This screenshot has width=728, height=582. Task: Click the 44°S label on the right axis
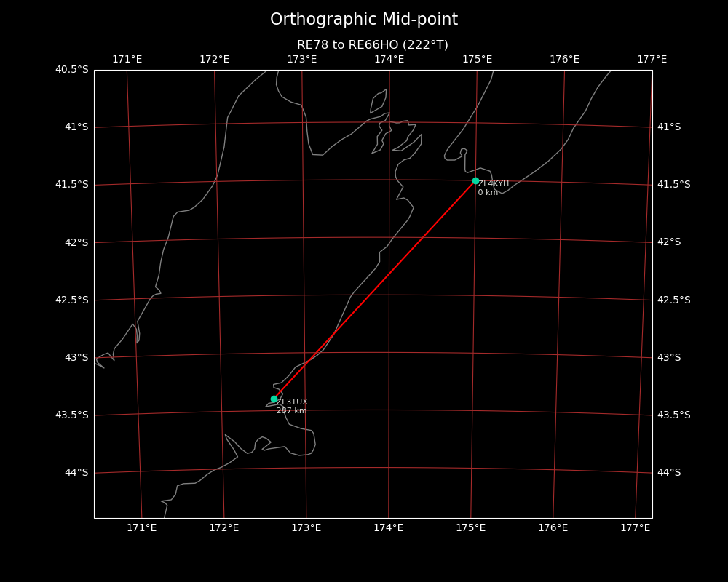click(669, 473)
